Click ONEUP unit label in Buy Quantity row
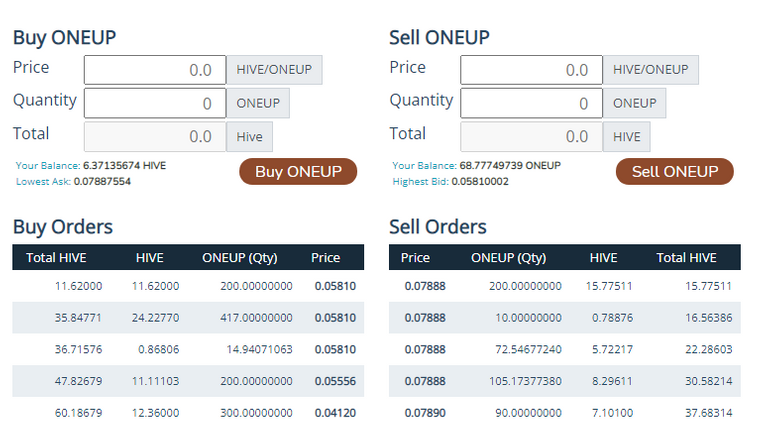Screen dimensions: 768x423 point(258,103)
